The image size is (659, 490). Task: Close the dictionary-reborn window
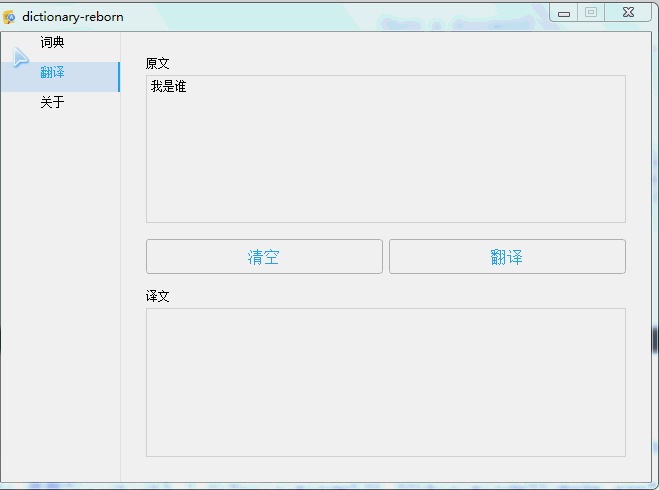(628, 13)
